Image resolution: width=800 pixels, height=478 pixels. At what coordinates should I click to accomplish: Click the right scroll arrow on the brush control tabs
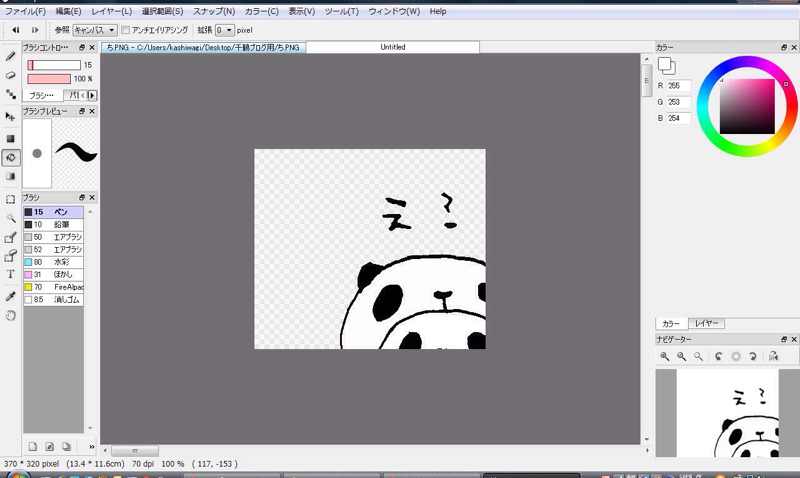[x=92, y=95]
